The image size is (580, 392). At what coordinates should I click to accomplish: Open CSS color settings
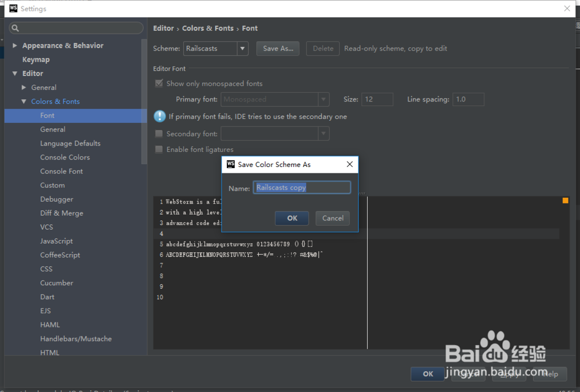tap(46, 269)
